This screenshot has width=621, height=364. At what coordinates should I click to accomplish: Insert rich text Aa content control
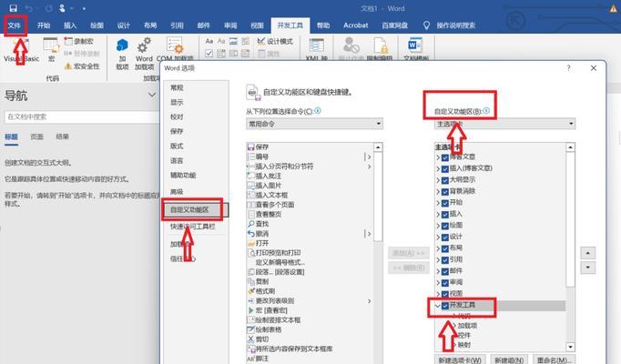point(209,41)
